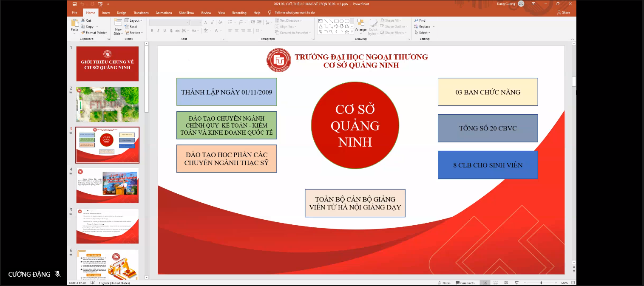This screenshot has width=644, height=286.
Task: Expand the Section dropdown
Action: click(x=133, y=33)
